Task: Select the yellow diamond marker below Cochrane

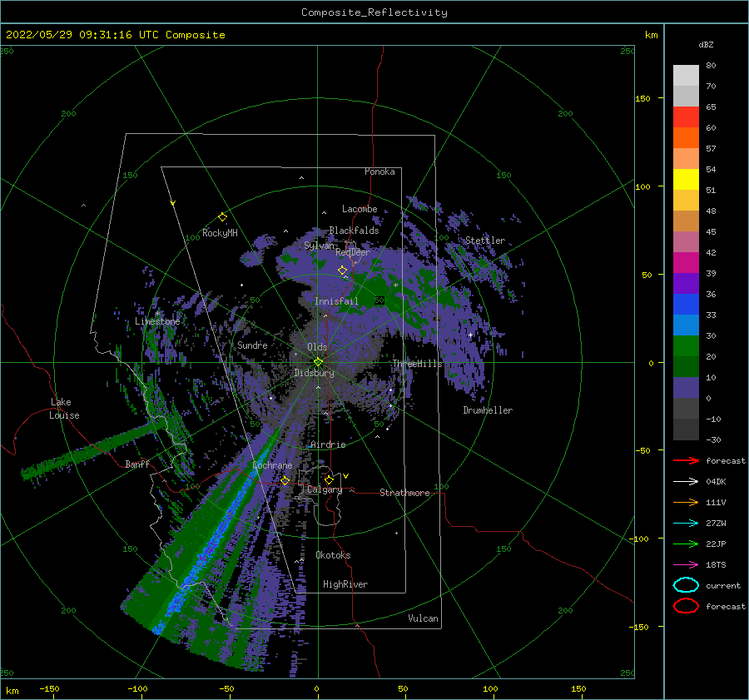Action: pyautogui.click(x=285, y=480)
